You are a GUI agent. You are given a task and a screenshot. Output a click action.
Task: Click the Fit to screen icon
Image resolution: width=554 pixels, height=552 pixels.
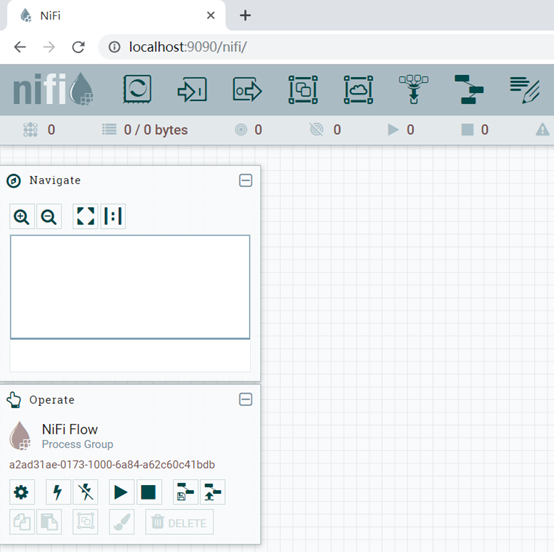85,216
